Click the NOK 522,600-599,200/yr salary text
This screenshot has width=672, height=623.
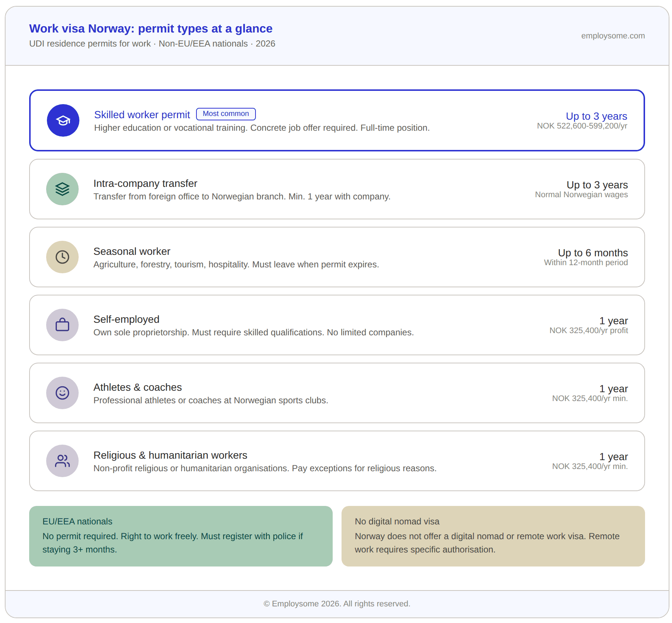[x=582, y=126]
